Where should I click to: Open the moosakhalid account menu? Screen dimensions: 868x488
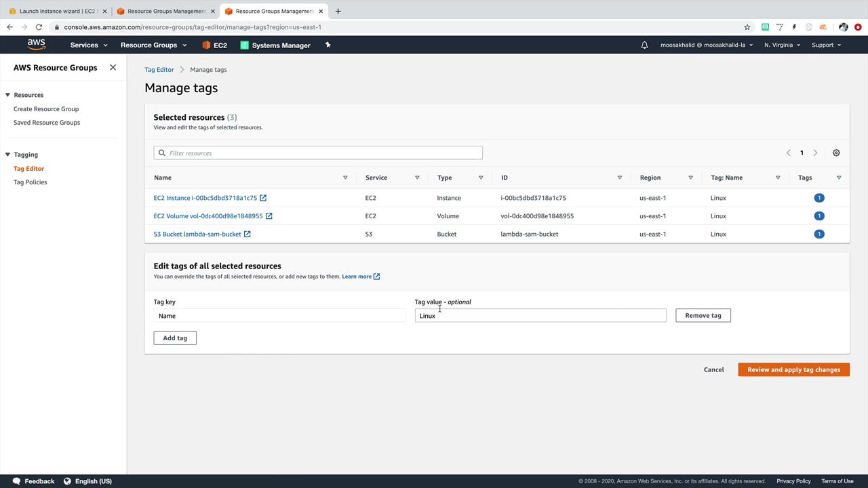point(707,45)
